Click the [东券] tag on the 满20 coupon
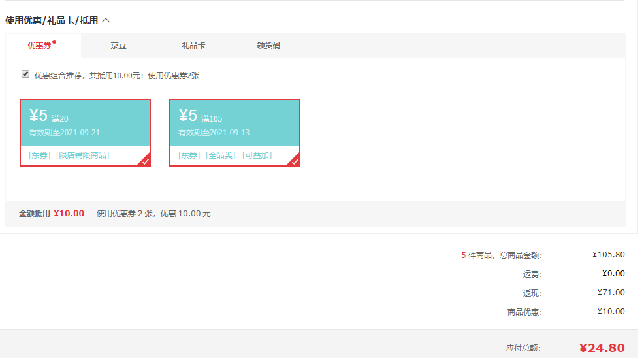This screenshot has width=644, height=358. pos(39,155)
